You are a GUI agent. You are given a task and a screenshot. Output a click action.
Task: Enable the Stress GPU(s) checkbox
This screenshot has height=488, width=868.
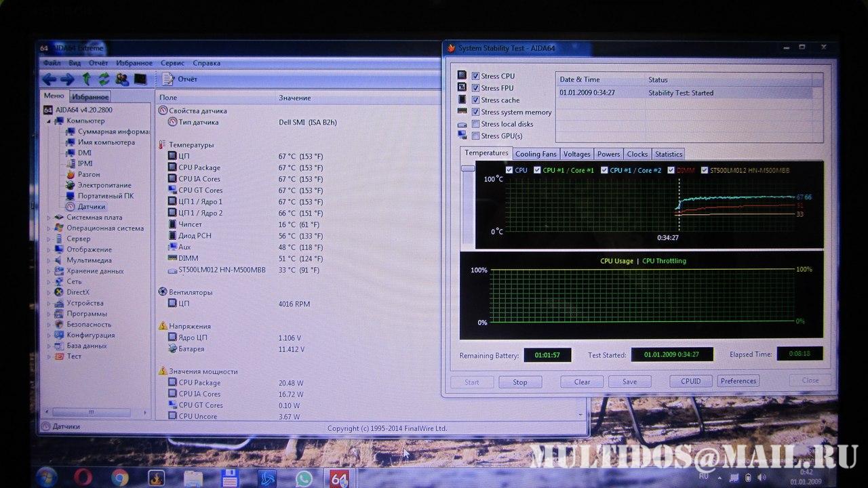(475, 136)
